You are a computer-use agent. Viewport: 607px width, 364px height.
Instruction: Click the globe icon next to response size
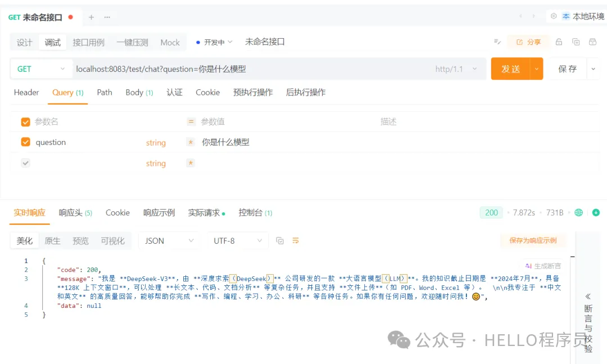point(579,212)
